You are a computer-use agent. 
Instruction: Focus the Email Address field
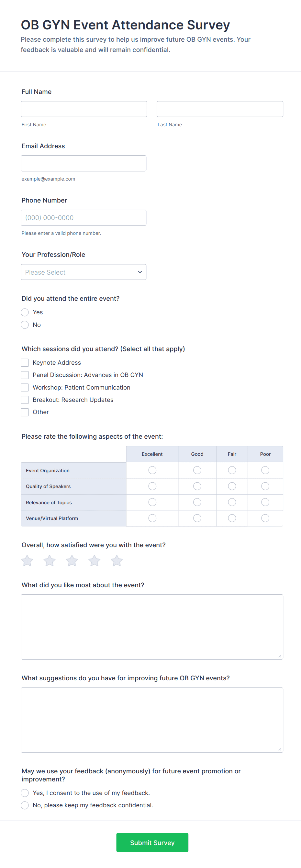(x=84, y=163)
